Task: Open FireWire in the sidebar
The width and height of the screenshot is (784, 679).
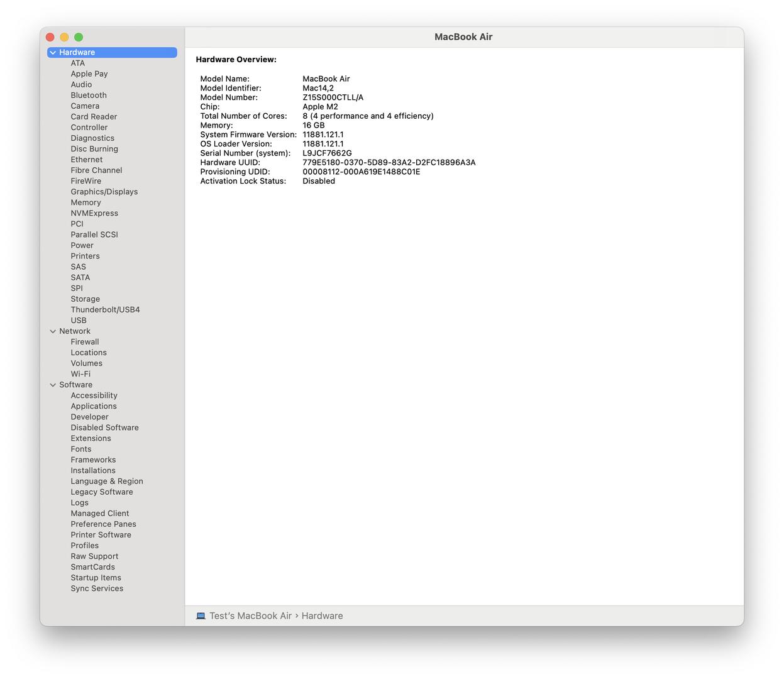Action: tap(86, 181)
